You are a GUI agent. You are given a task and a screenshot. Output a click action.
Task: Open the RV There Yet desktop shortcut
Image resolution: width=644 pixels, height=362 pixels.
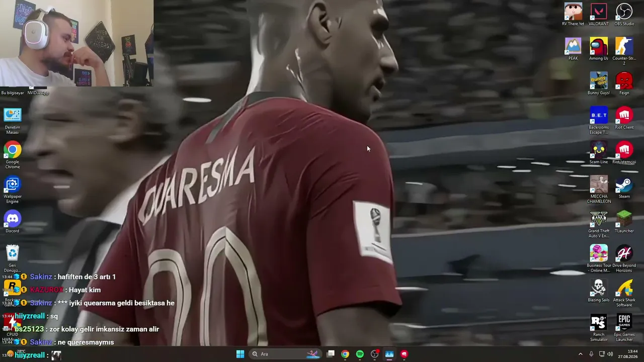pyautogui.click(x=573, y=14)
